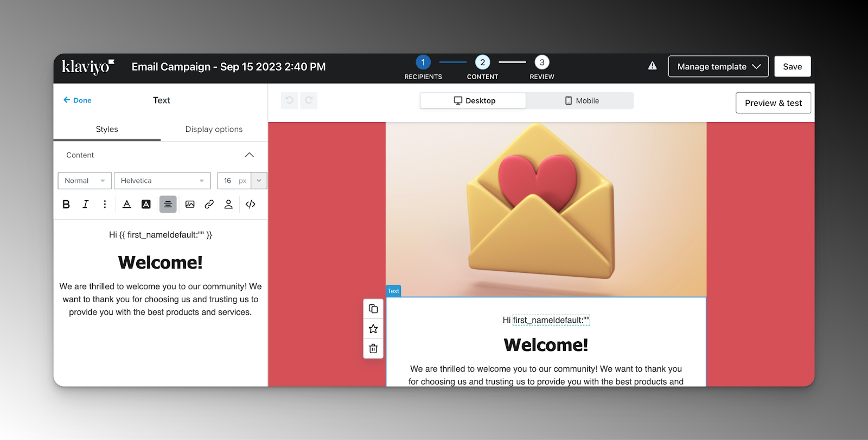
Task: Collapse the Content section
Action: pos(249,155)
